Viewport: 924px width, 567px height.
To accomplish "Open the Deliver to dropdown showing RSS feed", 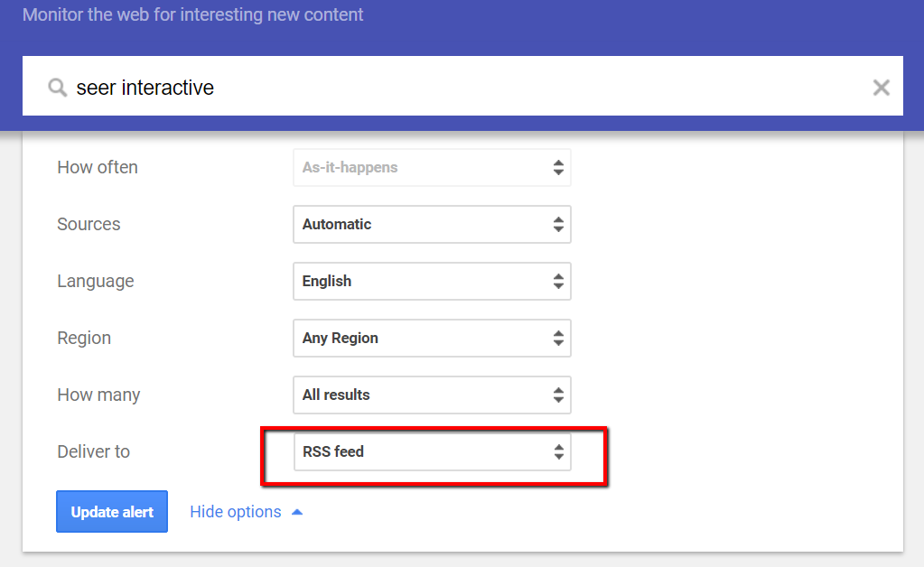I will pyautogui.click(x=432, y=451).
